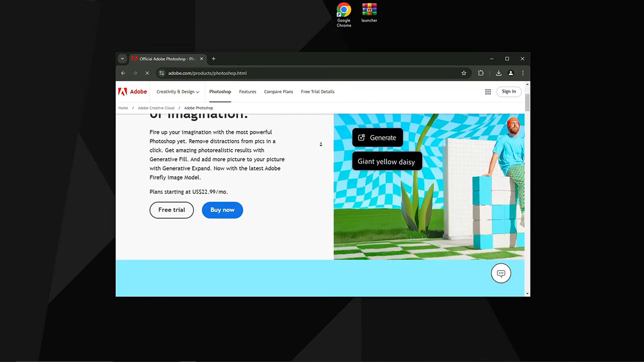Open Chrome three-dot menu
644x362 pixels.
523,73
